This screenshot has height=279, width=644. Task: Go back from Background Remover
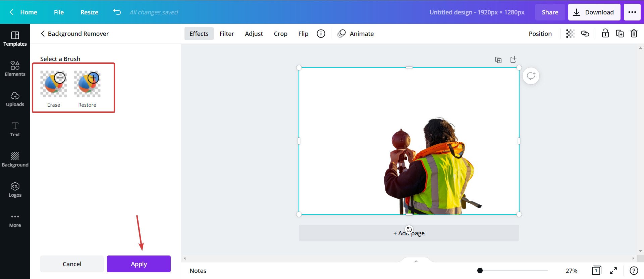click(43, 34)
